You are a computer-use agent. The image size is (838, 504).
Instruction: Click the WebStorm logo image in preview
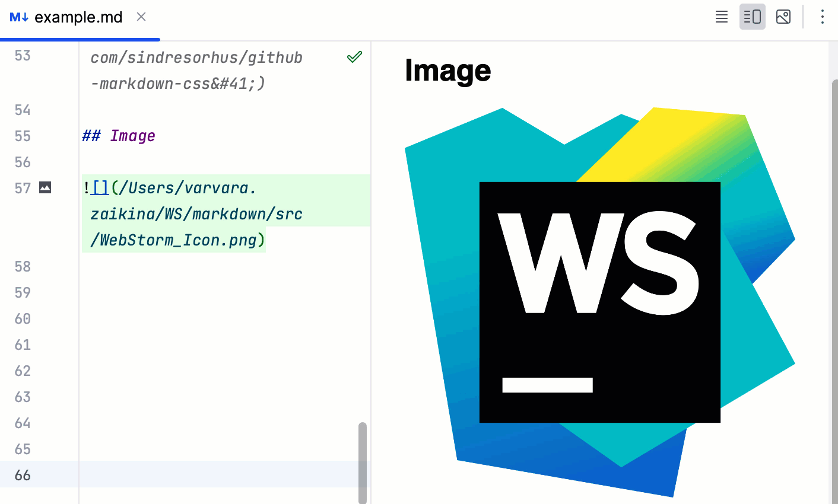(x=599, y=302)
